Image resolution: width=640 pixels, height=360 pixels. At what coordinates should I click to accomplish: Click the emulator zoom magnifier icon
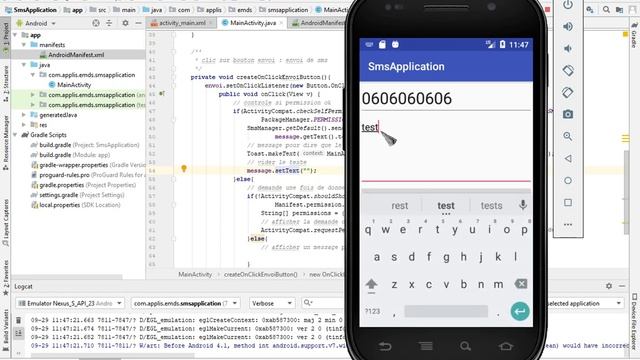[568, 136]
